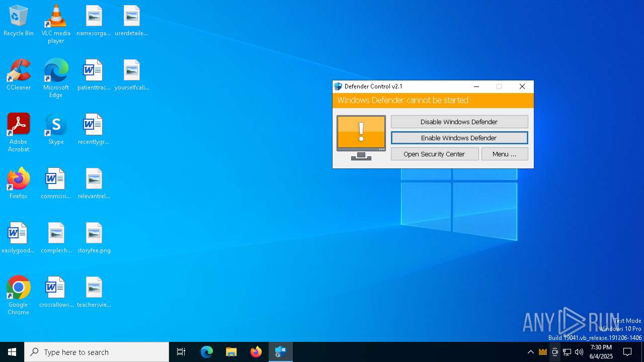Open the Action Center notifications icon
Image resolution: width=644 pixels, height=362 pixels.
[x=627, y=352]
